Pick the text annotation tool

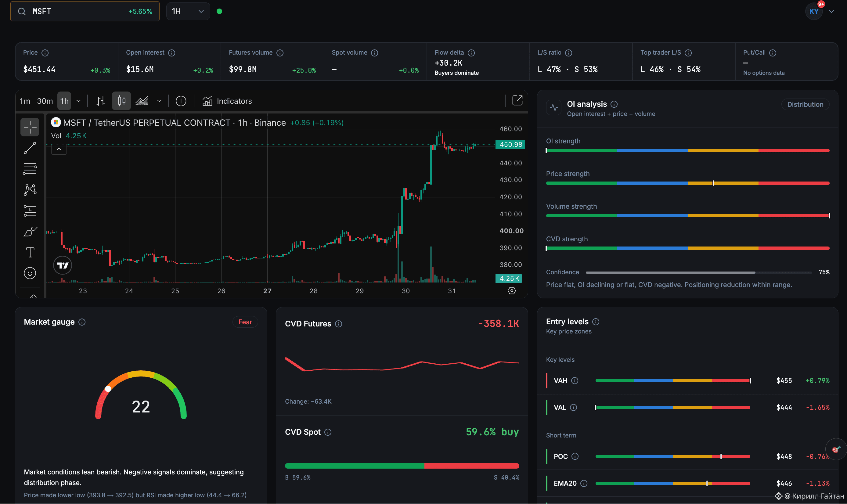pos(30,252)
